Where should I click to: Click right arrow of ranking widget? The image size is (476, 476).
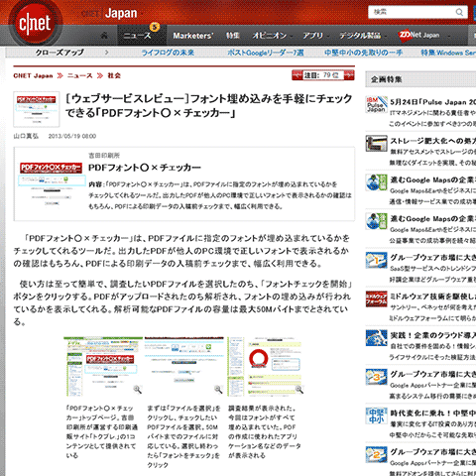(349, 75)
